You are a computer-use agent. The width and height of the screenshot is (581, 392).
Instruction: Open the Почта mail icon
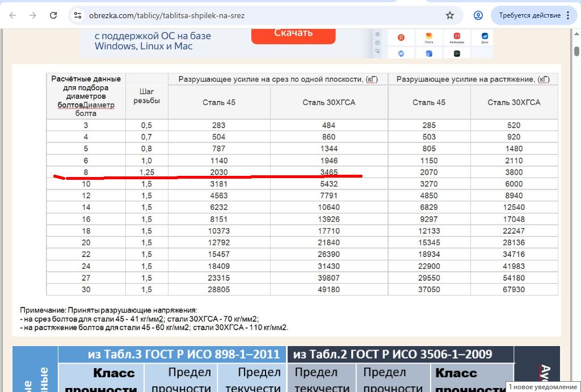[x=429, y=37]
